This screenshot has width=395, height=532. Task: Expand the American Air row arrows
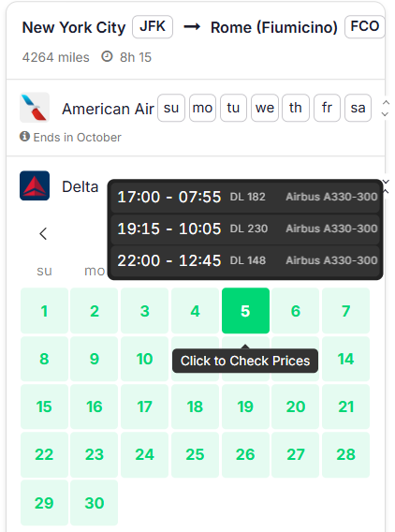click(x=385, y=108)
